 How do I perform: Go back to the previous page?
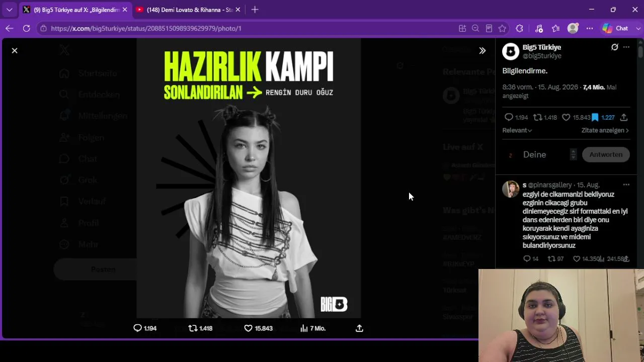9,28
